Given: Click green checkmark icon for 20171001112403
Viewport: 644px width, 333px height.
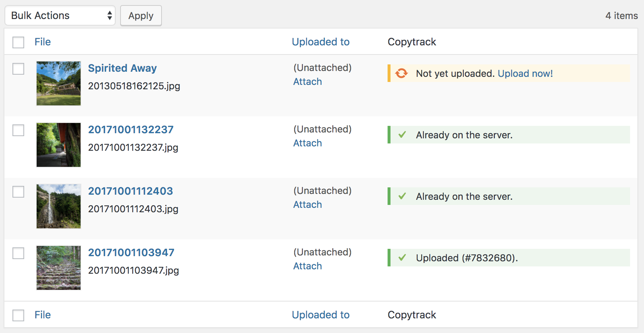Looking at the screenshot, I should tap(402, 196).
